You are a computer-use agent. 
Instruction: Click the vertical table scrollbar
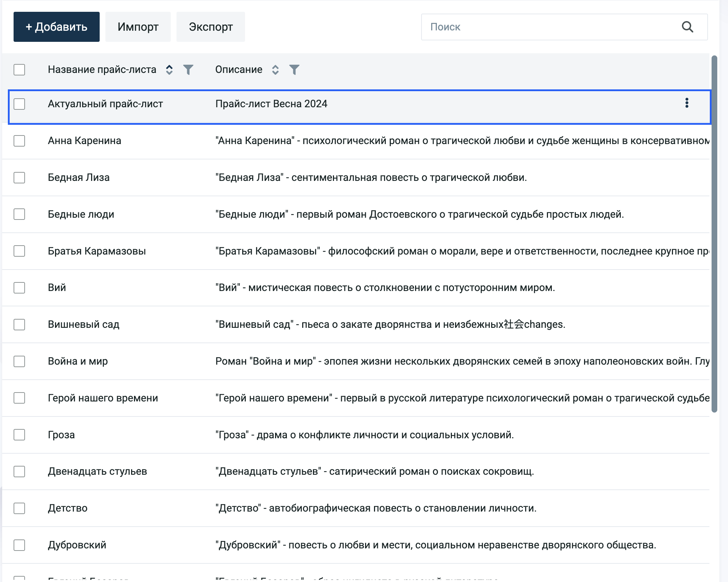coord(714,234)
